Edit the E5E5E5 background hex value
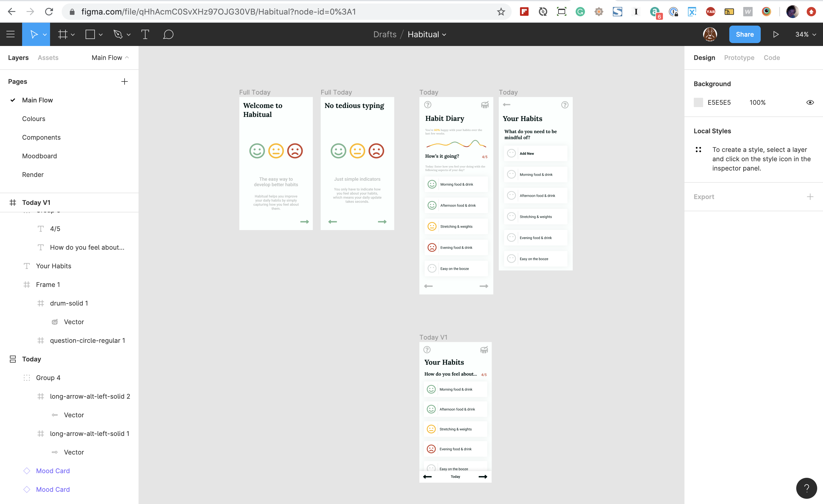Viewport: 823px width, 504px height. pyautogui.click(x=719, y=102)
